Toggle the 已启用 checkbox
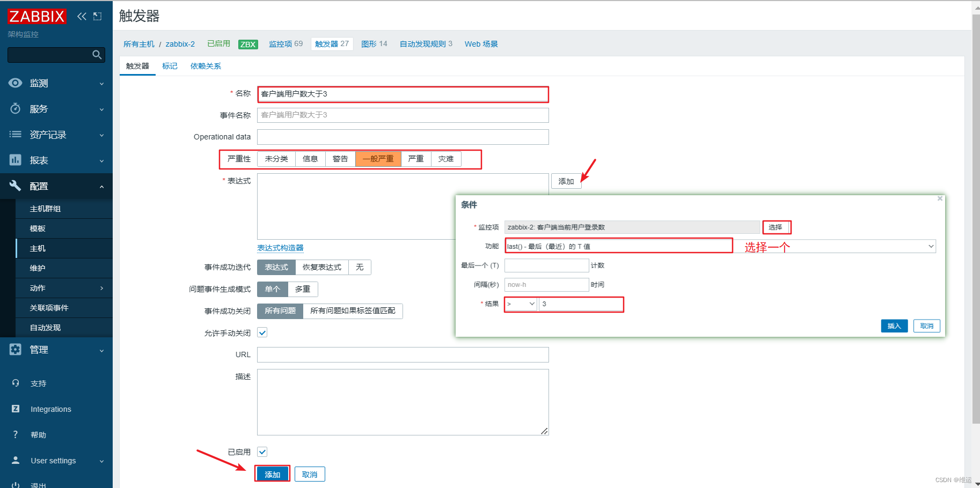The image size is (980, 488). [x=262, y=452]
